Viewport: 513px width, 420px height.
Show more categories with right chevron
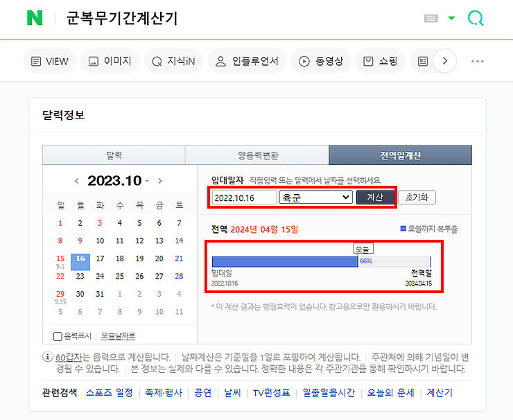pos(444,61)
